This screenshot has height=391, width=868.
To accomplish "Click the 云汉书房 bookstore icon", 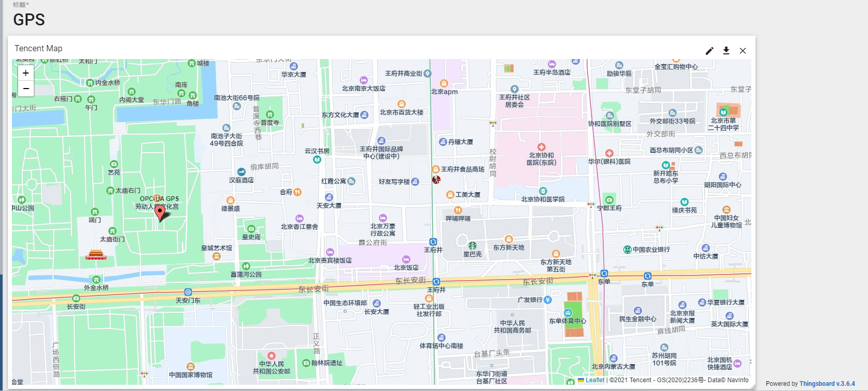I will [x=317, y=160].
